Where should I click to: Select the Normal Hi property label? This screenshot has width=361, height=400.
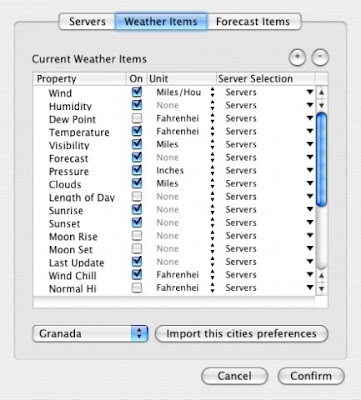click(x=73, y=289)
